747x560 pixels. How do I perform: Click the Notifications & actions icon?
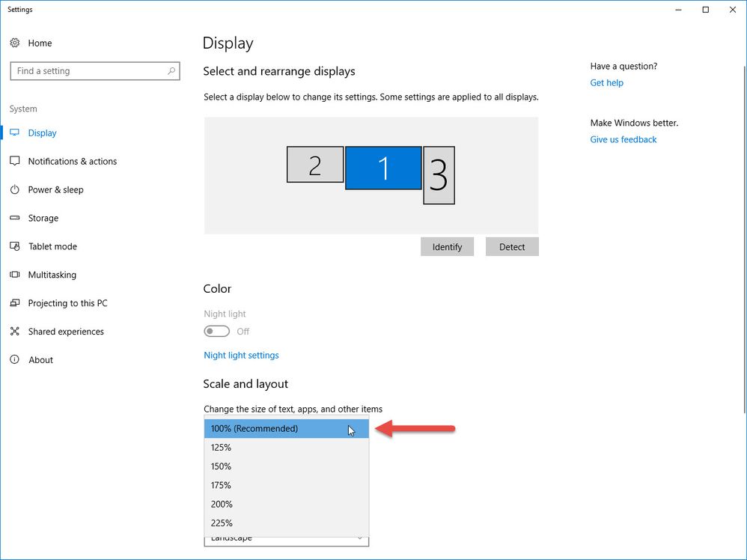(x=15, y=161)
